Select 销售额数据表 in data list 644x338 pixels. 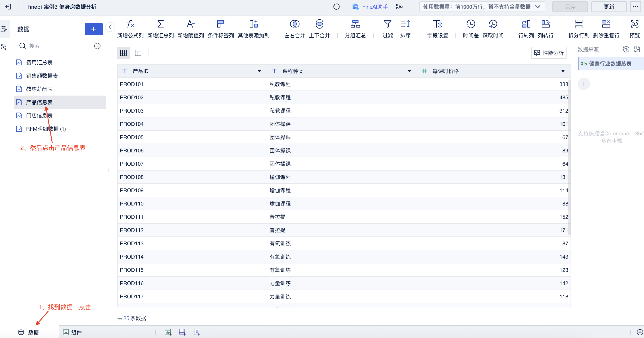[x=42, y=76]
